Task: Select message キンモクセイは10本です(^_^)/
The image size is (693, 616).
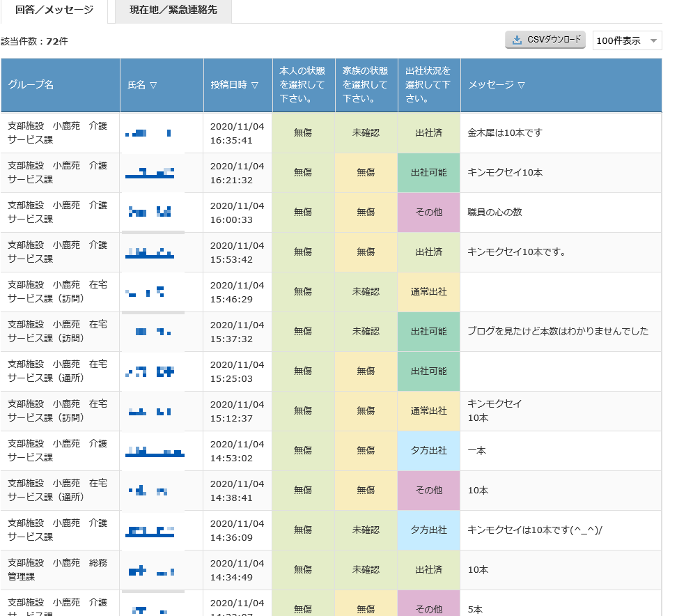Action: [x=535, y=530]
